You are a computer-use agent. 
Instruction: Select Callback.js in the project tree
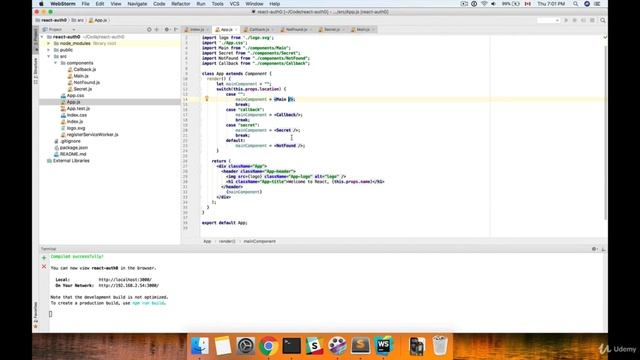point(81,69)
